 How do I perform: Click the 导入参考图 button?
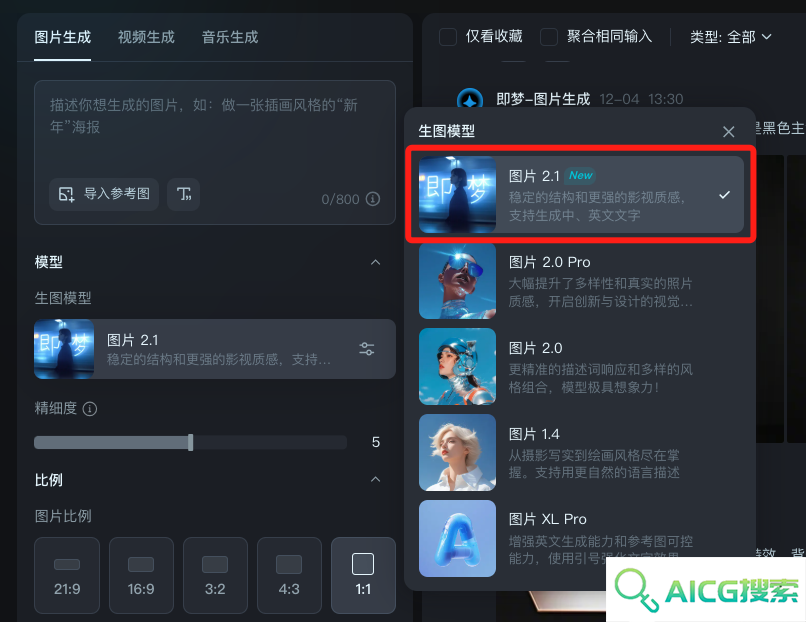pos(104,194)
